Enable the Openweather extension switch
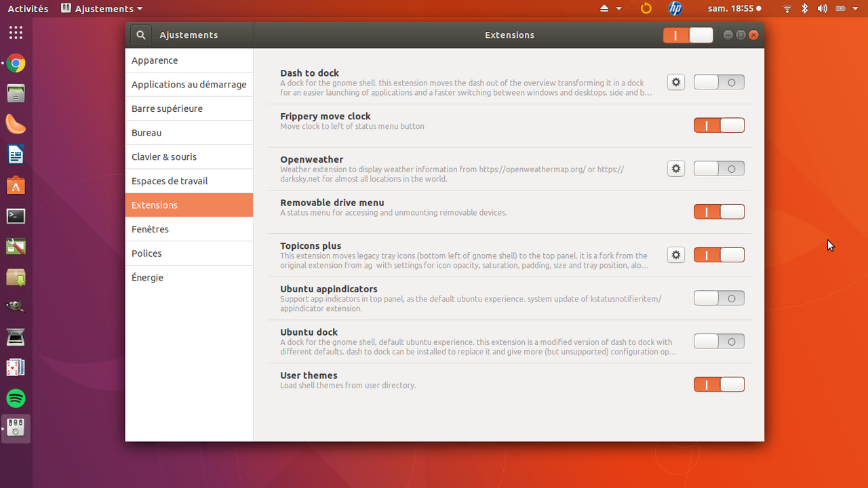This screenshot has height=488, width=868. click(719, 169)
